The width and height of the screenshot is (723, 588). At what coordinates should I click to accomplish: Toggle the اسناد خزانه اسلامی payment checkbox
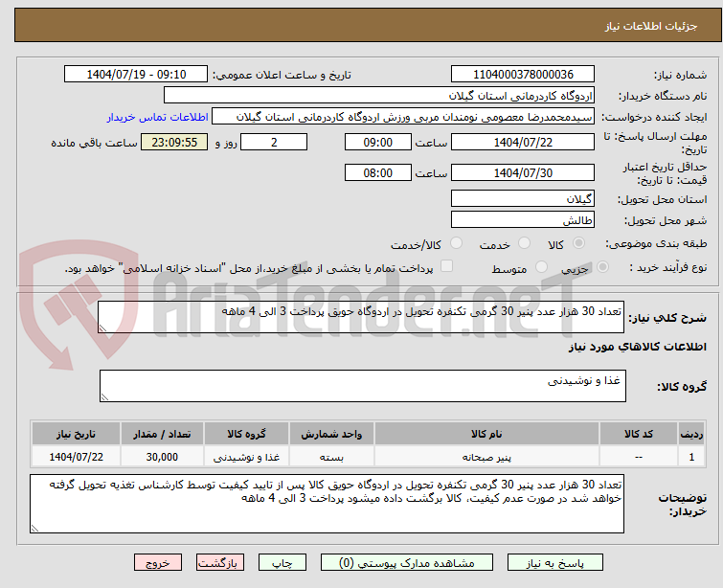[445, 267]
